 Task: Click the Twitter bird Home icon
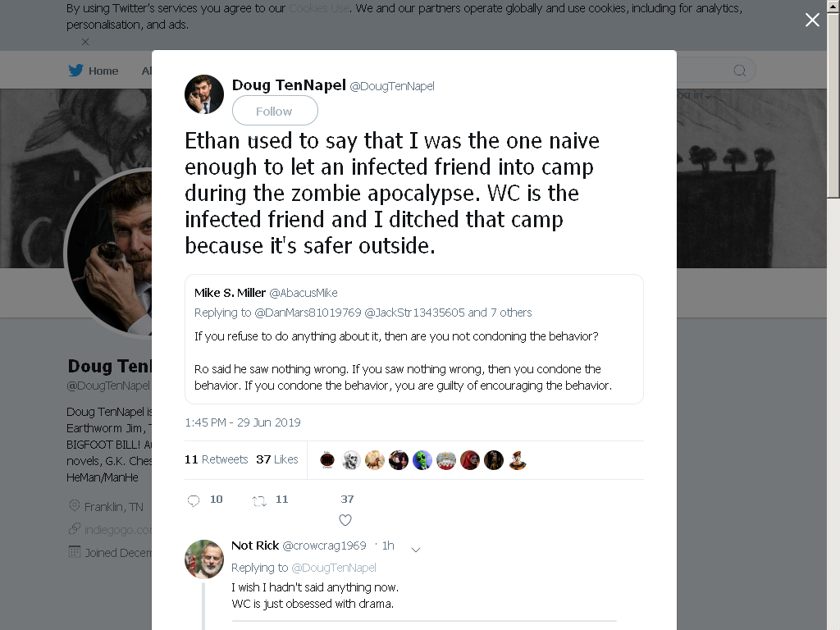(x=76, y=71)
